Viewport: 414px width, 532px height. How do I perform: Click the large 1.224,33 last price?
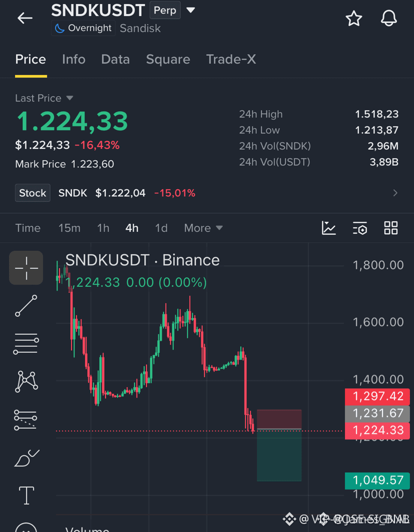(72, 121)
